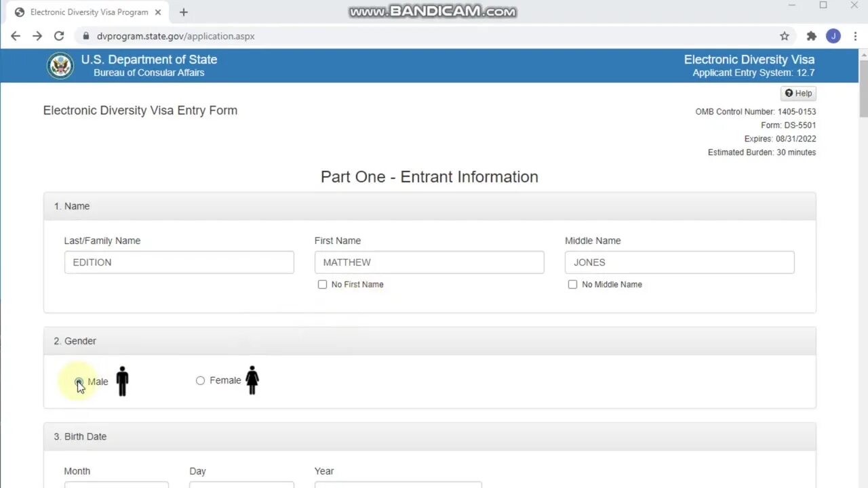Click the Electronic Diversity Visa Entry Form title
868x488 pixels.
point(140,110)
